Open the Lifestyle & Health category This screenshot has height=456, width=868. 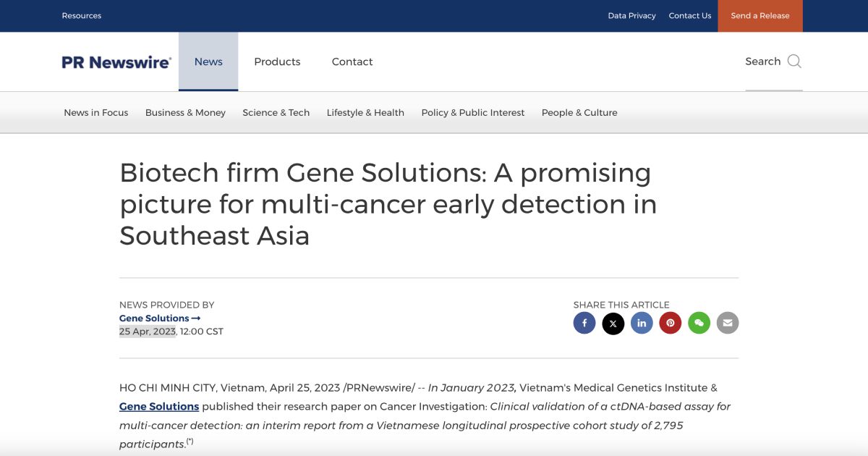(365, 112)
